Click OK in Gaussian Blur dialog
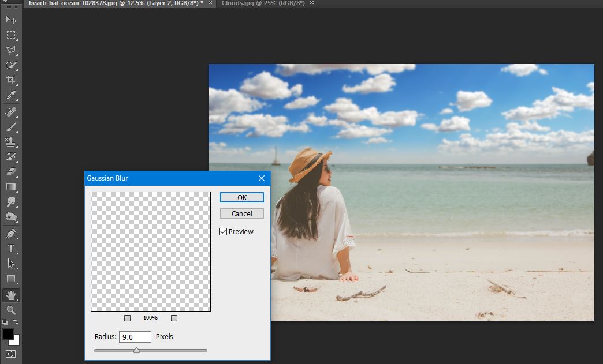The width and height of the screenshot is (603, 364). pyautogui.click(x=241, y=197)
